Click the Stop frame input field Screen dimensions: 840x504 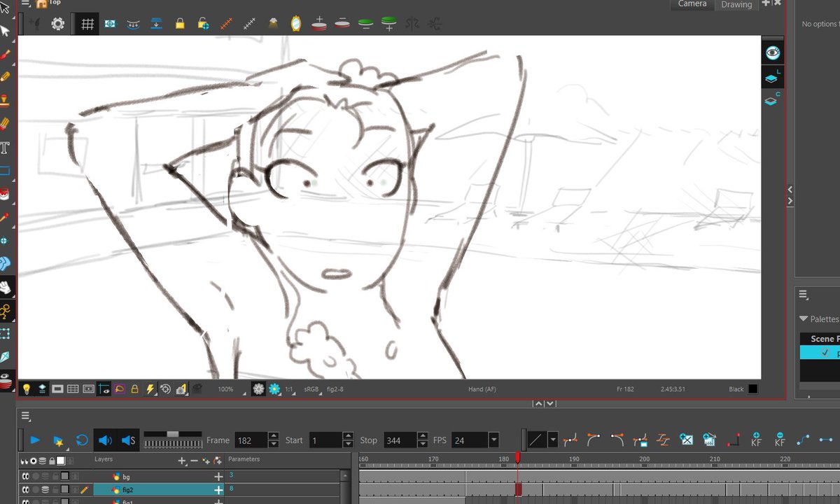pyautogui.click(x=400, y=440)
